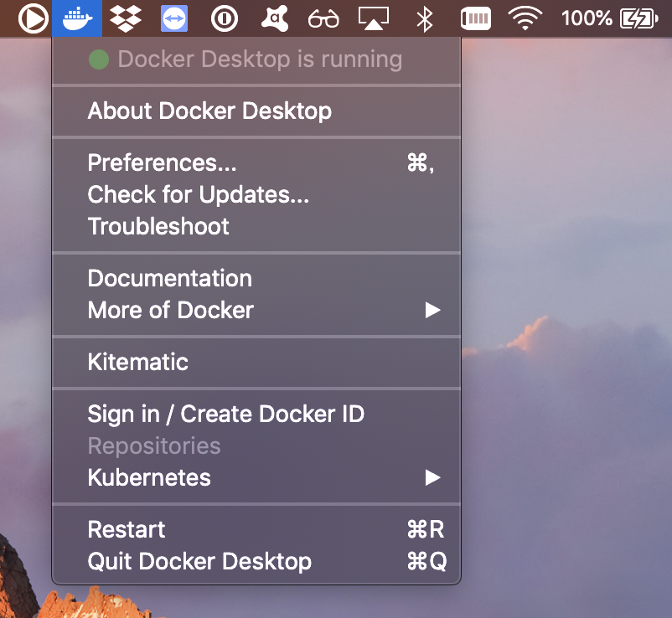
Task: Open the AirPlay display menu bar icon
Action: tap(374, 18)
